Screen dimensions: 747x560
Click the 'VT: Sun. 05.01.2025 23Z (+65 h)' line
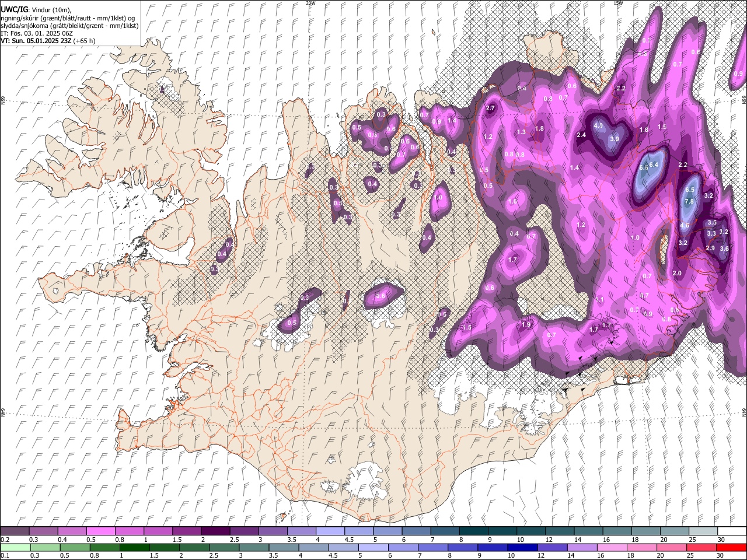click(48, 41)
